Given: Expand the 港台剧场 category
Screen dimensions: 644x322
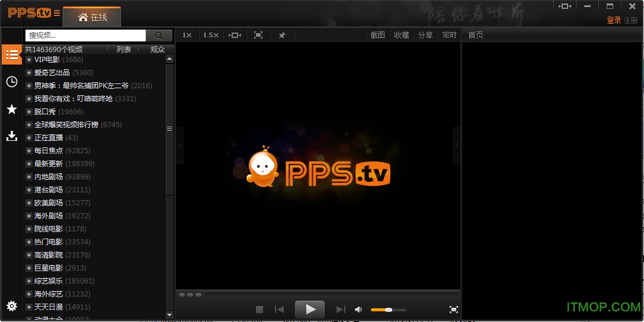Looking at the screenshot, I should click(29, 190).
